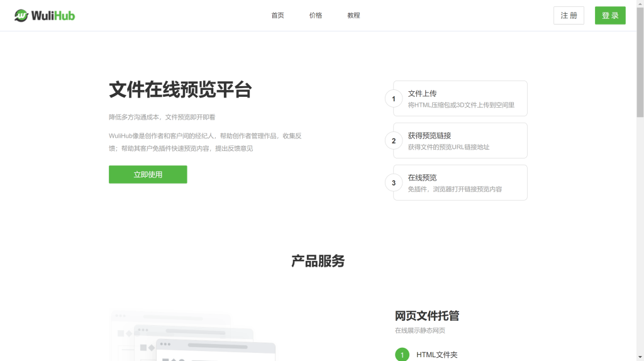The height and width of the screenshot is (361, 644).
Task: Click the step 3 number circle
Action: [x=394, y=183]
